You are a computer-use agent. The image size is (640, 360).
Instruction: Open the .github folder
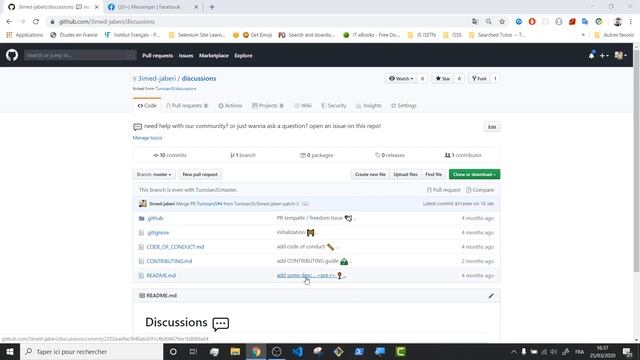click(x=155, y=218)
